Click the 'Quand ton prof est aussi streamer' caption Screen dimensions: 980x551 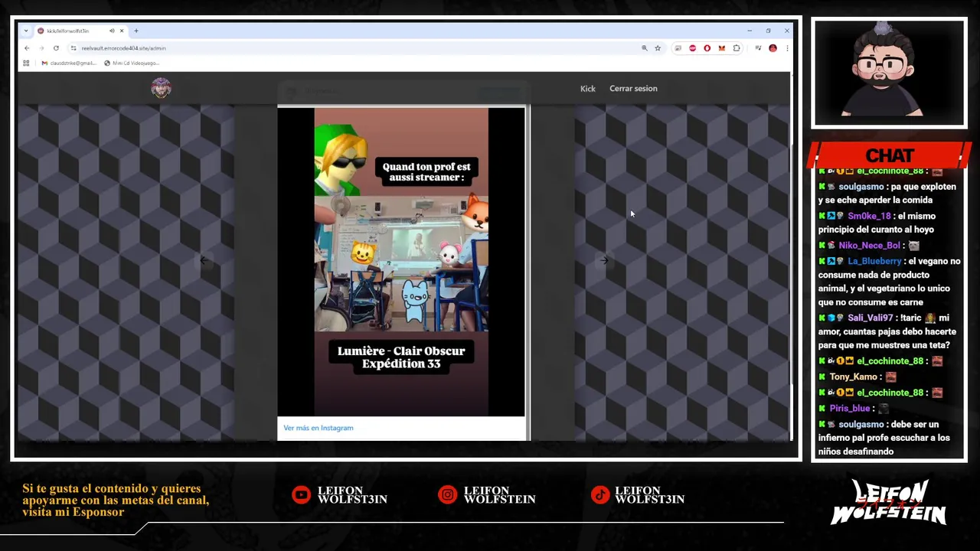click(426, 171)
